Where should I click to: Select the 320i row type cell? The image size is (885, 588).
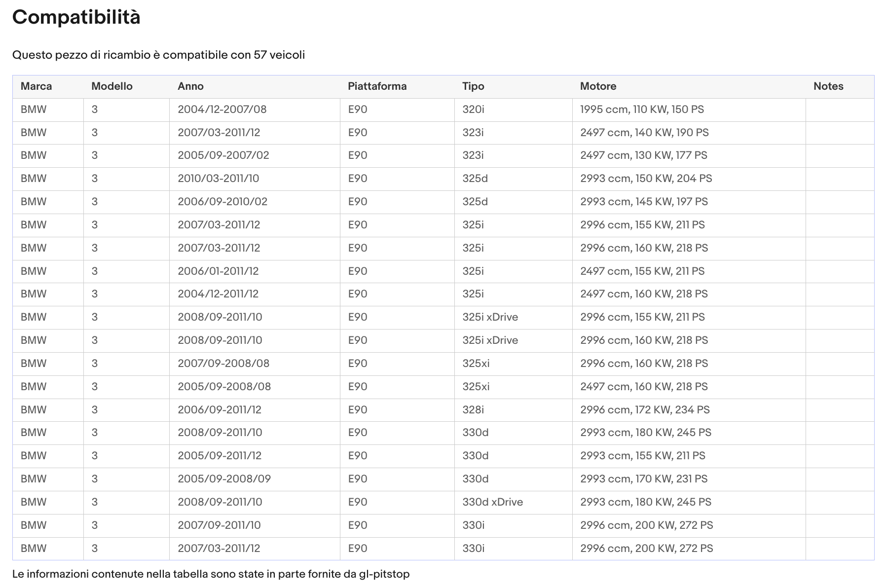tap(514, 110)
